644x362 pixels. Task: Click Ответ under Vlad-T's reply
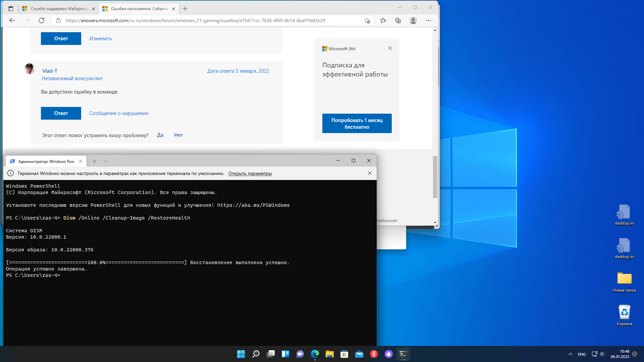coord(61,113)
